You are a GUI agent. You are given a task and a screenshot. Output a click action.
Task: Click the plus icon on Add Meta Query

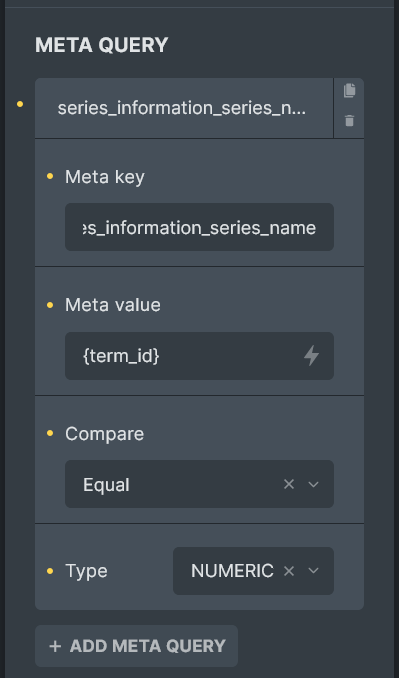coord(55,646)
